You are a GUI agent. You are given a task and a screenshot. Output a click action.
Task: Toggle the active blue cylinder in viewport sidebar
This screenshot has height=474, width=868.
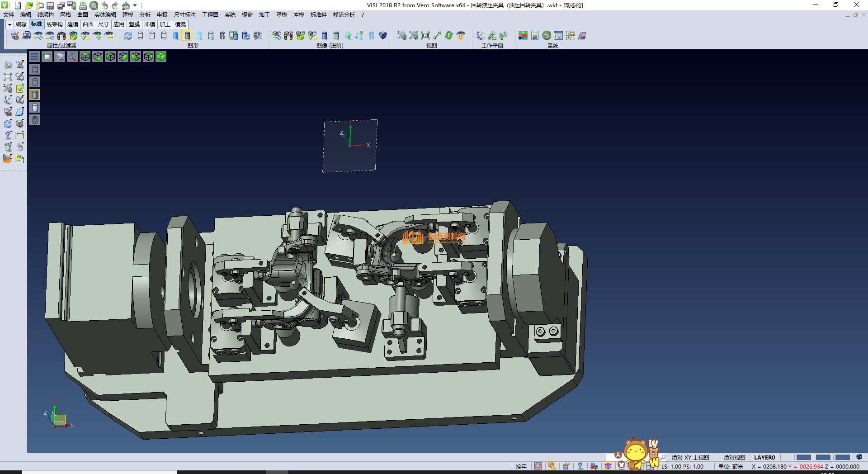[x=35, y=95]
